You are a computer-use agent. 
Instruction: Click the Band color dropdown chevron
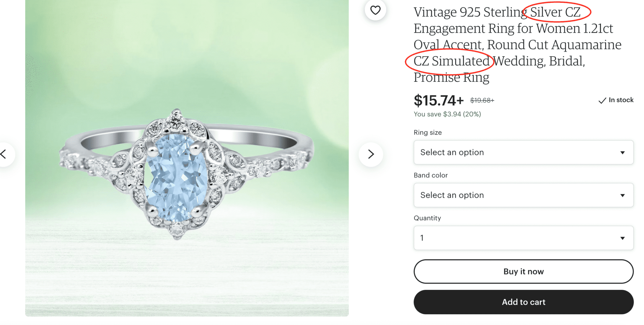point(623,195)
